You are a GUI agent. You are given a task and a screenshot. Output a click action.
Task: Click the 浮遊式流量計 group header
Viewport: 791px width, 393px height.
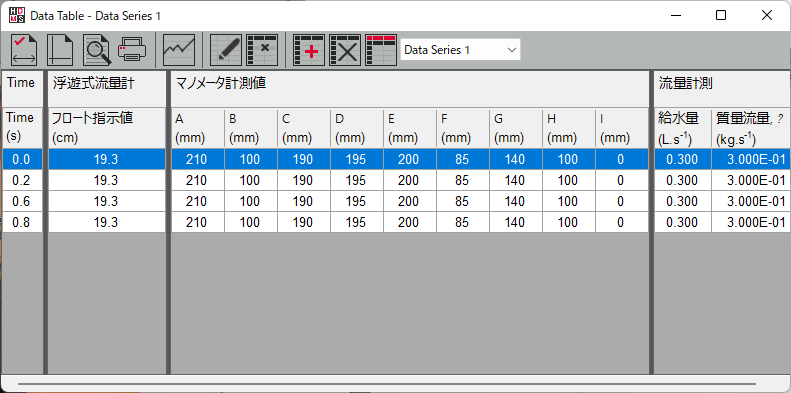point(106,89)
